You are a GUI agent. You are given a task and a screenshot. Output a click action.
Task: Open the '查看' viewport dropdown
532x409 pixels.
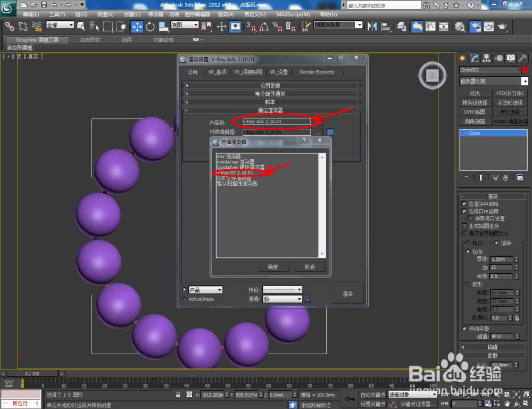tap(282, 299)
